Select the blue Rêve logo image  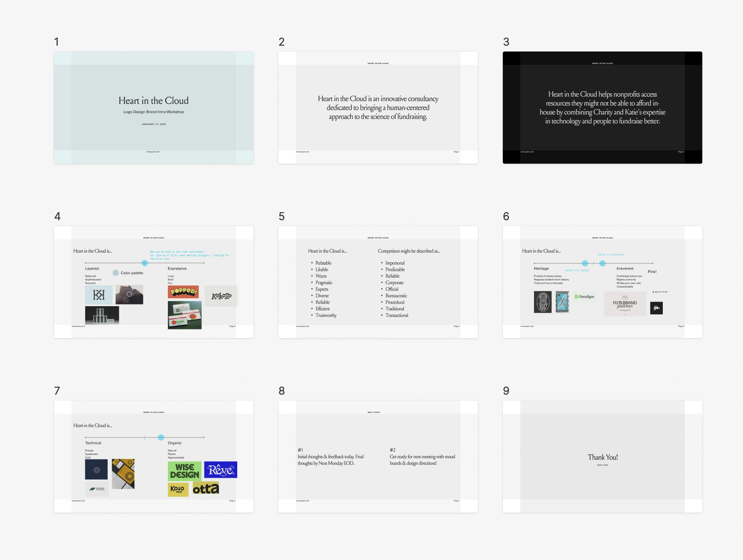[x=221, y=470]
